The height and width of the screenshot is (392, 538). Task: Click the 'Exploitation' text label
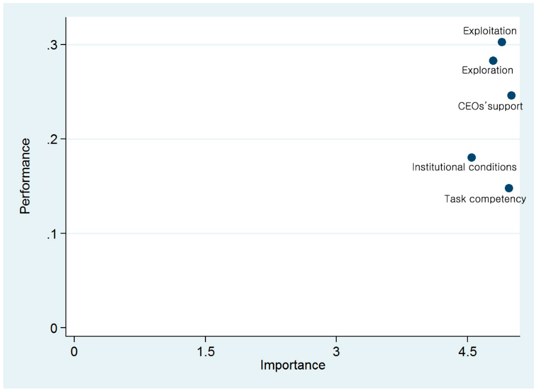coord(490,31)
